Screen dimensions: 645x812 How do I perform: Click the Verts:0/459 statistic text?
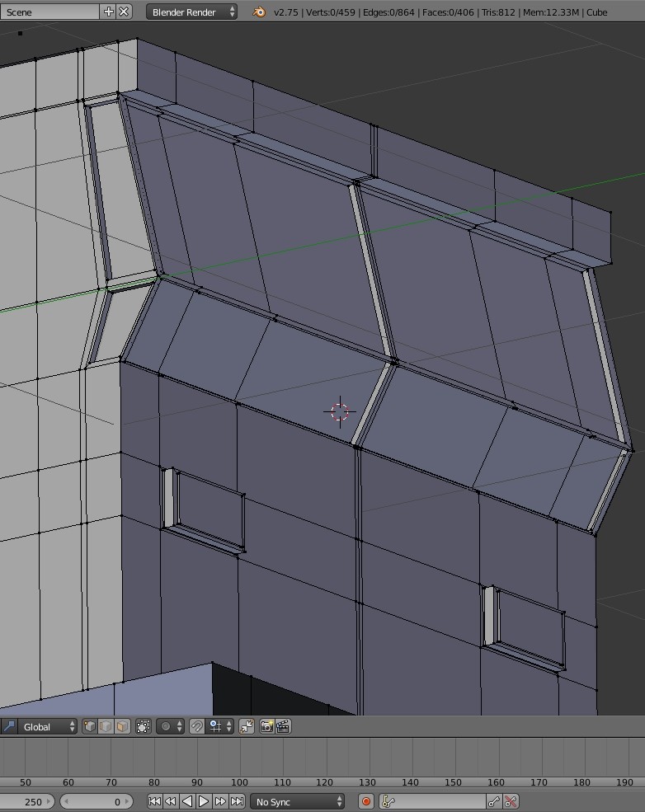(x=331, y=12)
